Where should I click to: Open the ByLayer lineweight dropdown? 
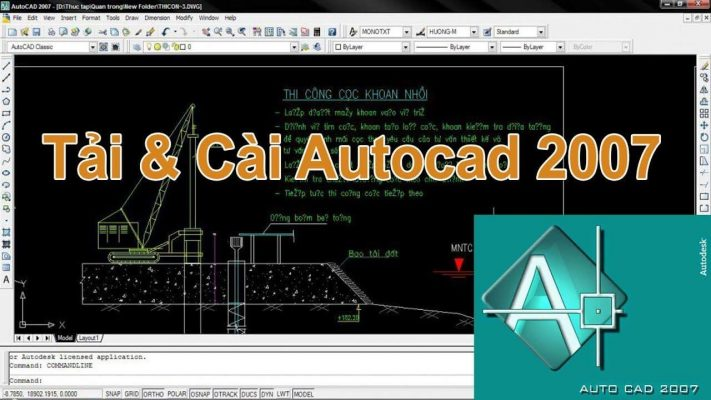pos(560,47)
